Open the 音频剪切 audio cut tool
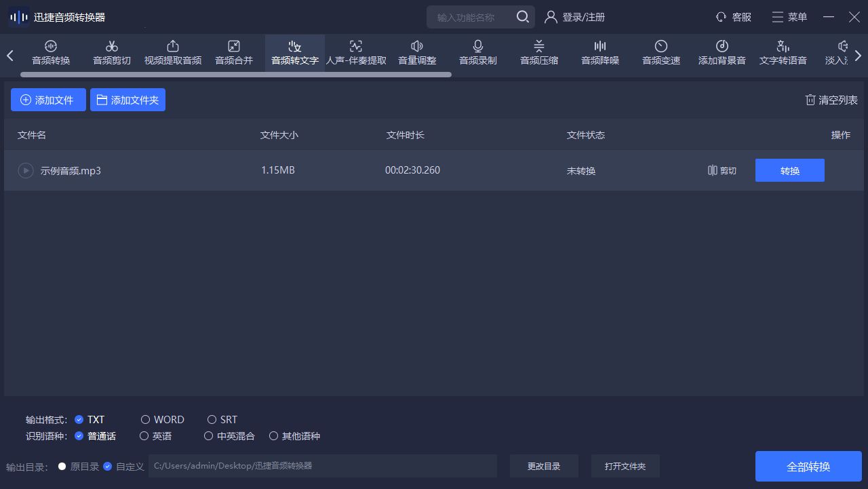 point(112,52)
